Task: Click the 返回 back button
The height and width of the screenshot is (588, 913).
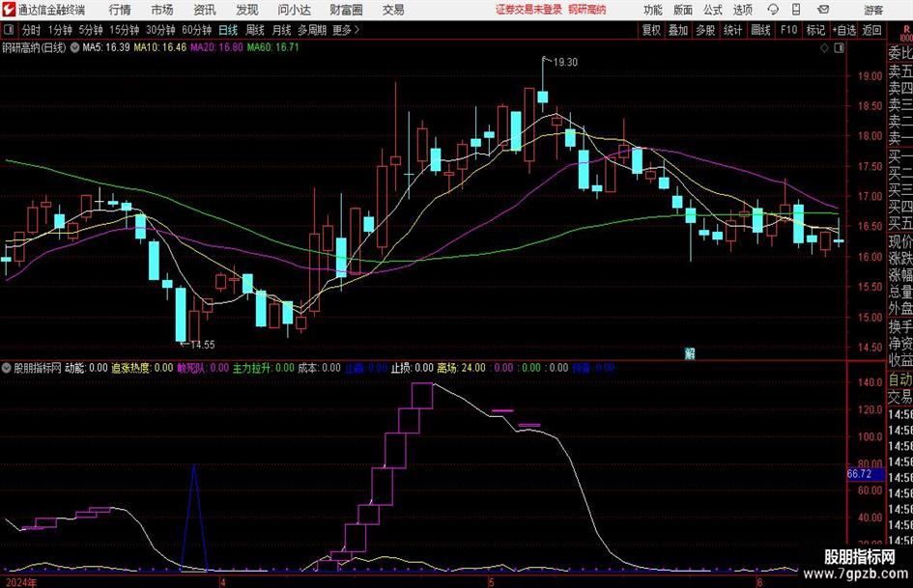Action: pos(871,30)
